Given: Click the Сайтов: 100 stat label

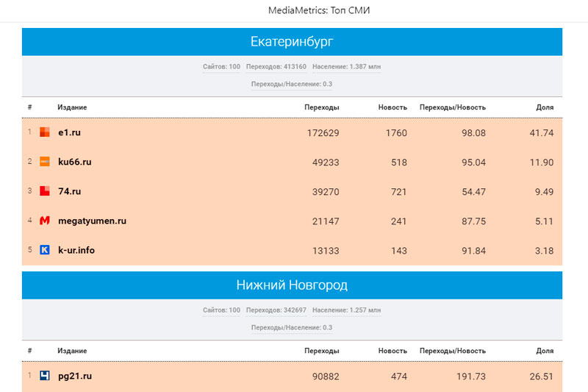Looking at the screenshot, I should tap(221, 67).
